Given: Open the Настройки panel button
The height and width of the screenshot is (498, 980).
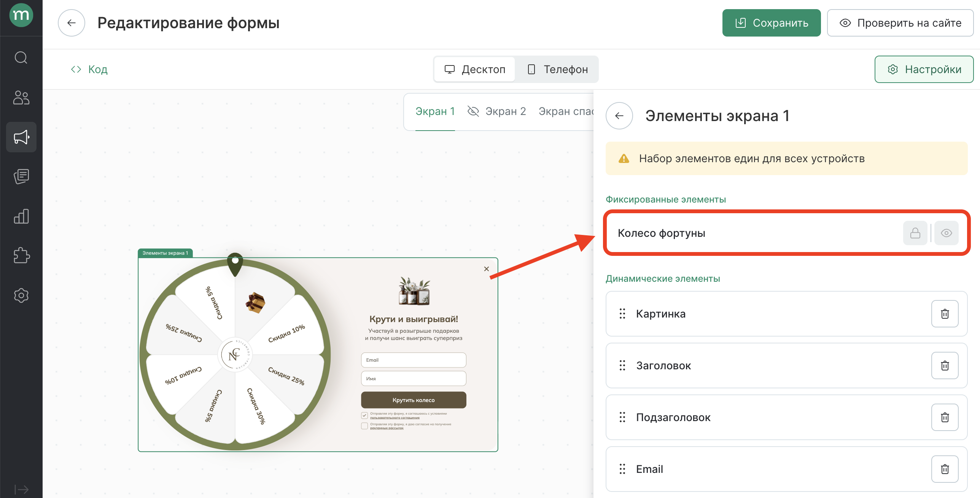Looking at the screenshot, I should 924,69.
